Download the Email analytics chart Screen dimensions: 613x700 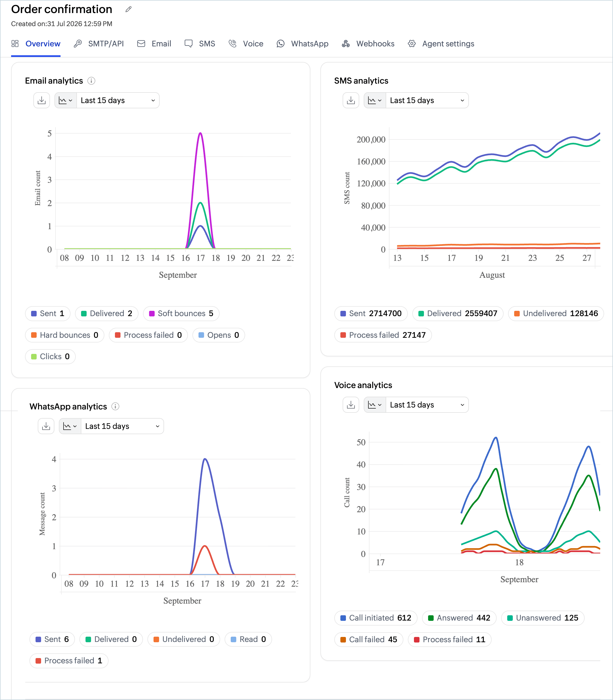pyautogui.click(x=42, y=100)
